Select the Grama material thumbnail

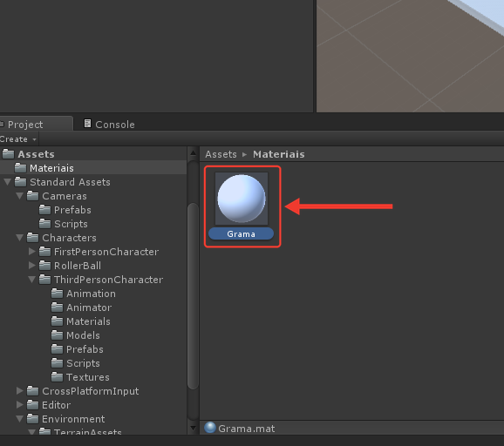pos(242,199)
